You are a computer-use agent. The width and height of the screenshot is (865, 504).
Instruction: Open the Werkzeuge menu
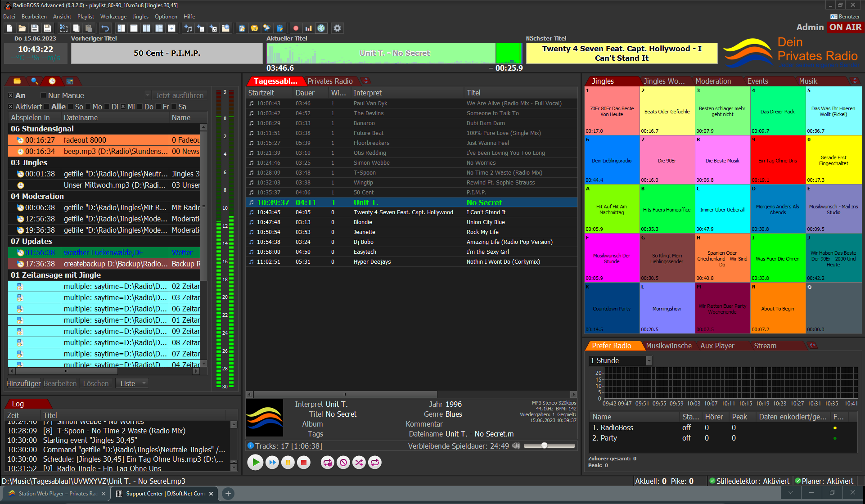click(113, 17)
